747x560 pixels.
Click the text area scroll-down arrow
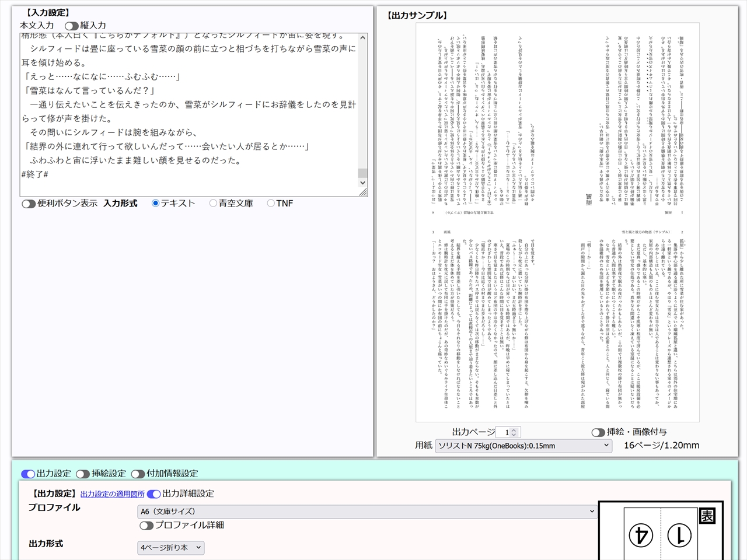pos(362,183)
